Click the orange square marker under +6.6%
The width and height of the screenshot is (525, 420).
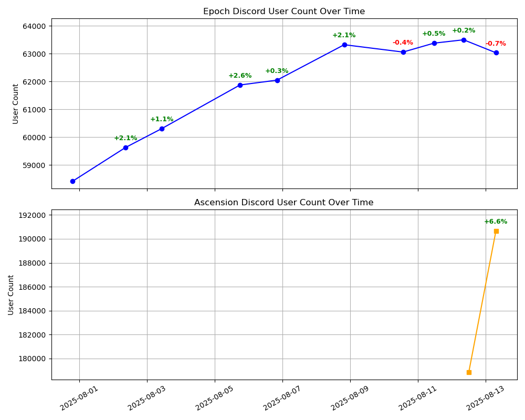[x=496, y=232]
